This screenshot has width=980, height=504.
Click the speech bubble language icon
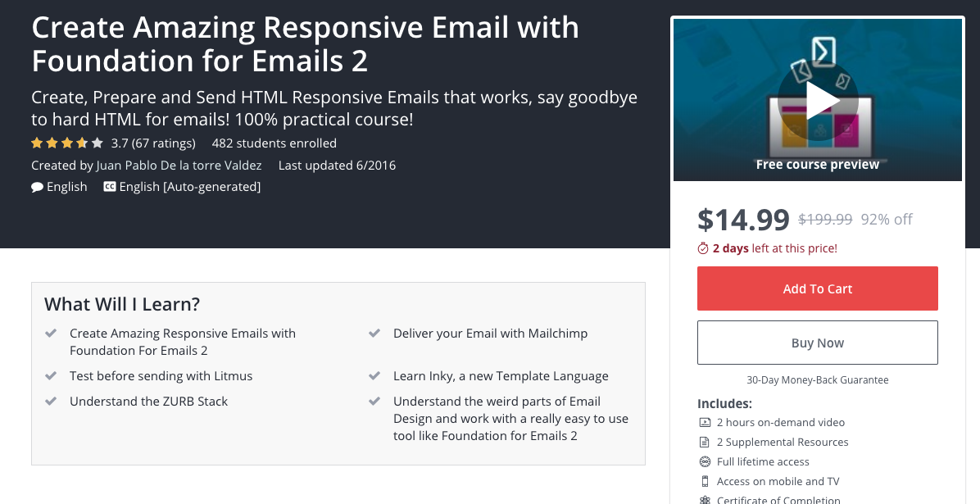click(x=38, y=187)
